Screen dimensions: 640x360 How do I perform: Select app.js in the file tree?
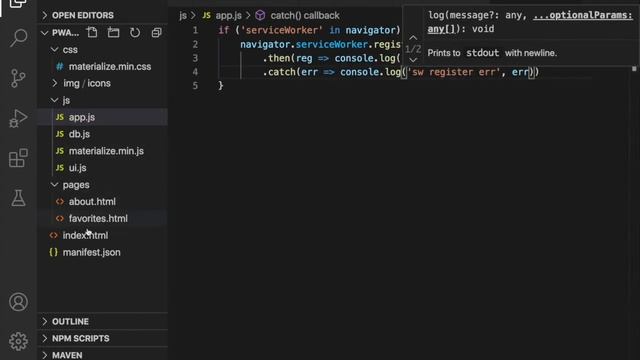point(102,117)
